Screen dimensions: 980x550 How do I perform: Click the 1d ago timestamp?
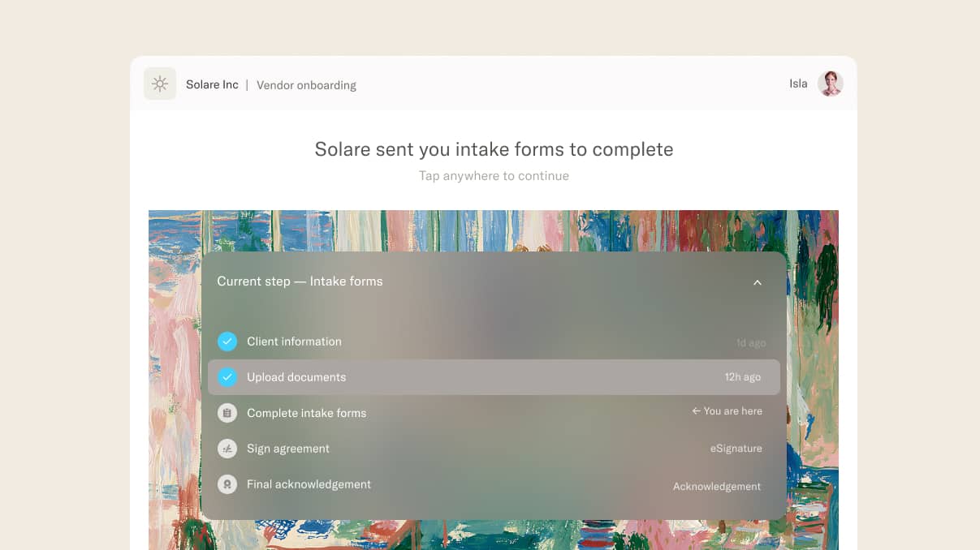[751, 343]
